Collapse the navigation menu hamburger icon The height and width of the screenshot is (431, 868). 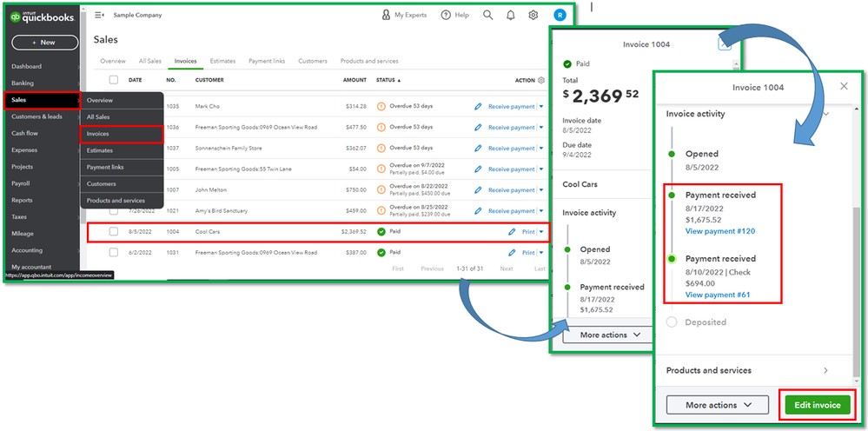click(100, 16)
